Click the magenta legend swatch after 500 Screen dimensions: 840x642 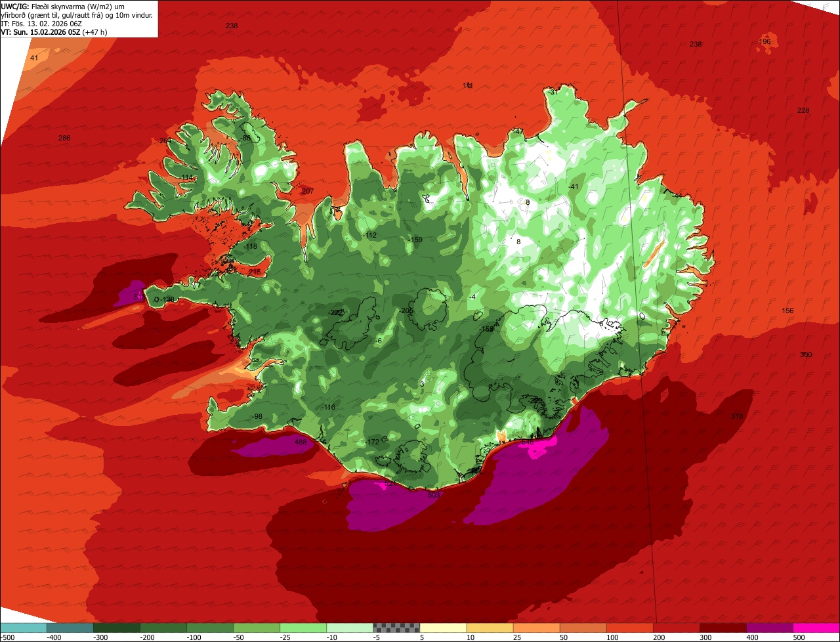coord(816,628)
